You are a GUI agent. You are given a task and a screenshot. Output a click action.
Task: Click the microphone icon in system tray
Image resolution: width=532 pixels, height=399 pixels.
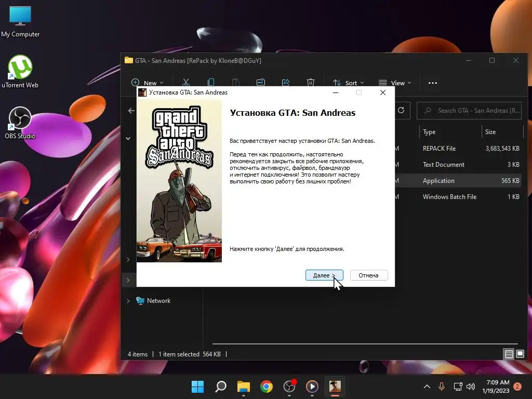(x=442, y=387)
